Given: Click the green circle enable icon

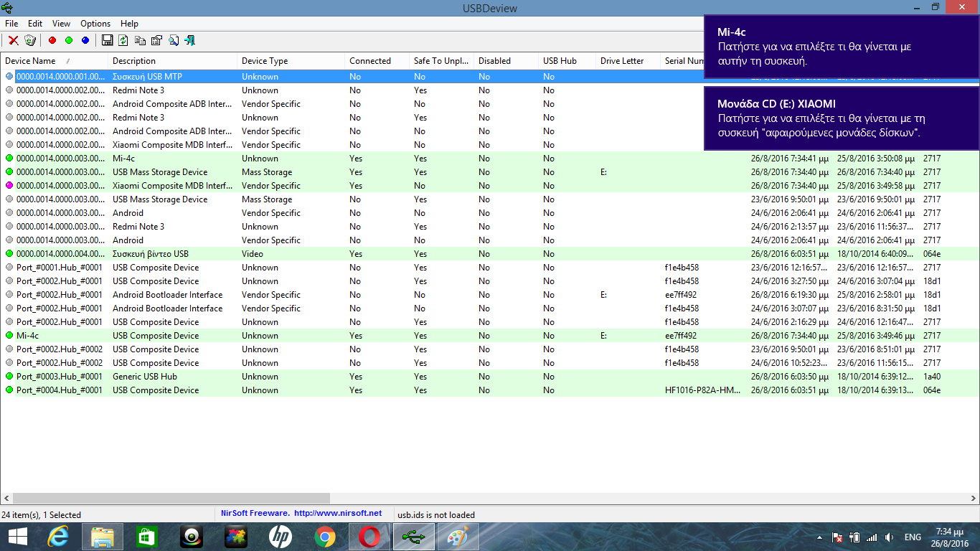Looking at the screenshot, I should click(69, 40).
